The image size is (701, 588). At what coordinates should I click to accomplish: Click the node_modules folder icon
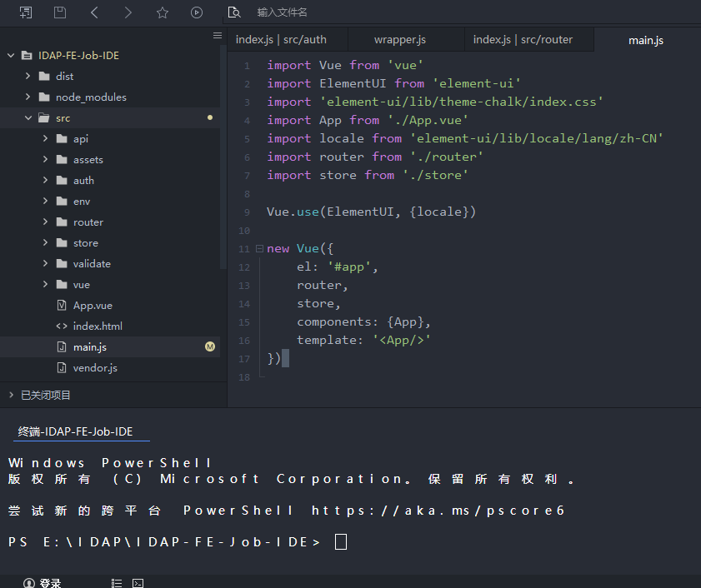pyautogui.click(x=44, y=97)
